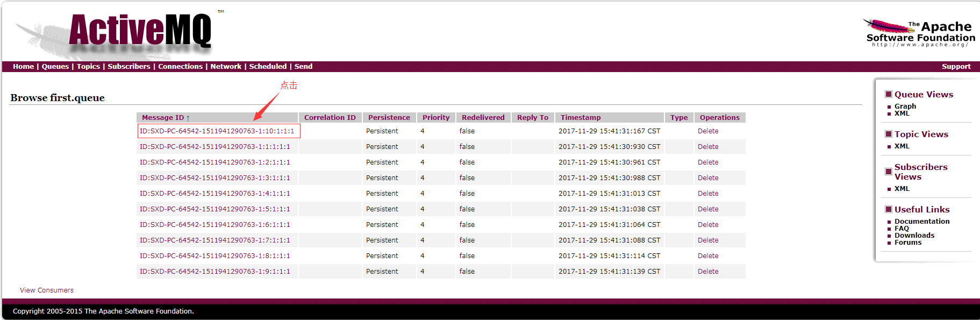Open message ID ending in 1:7:1:1:1

tap(215, 240)
